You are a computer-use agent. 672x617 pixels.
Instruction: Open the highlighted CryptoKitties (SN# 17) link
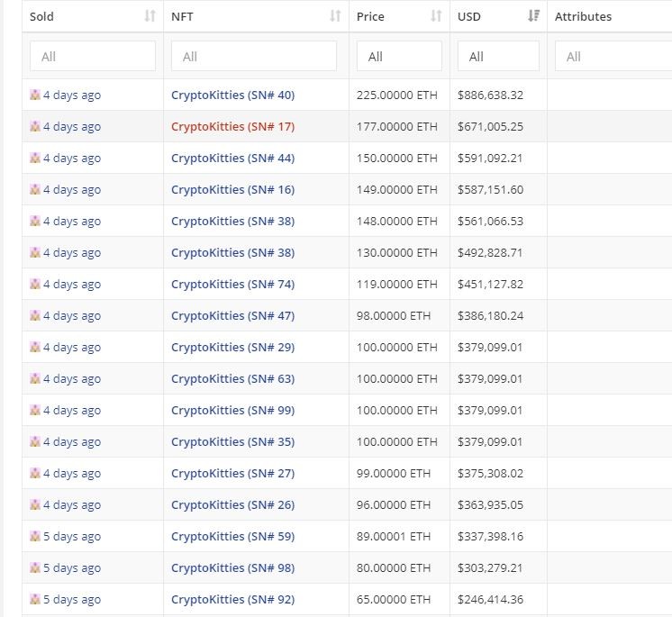(232, 126)
